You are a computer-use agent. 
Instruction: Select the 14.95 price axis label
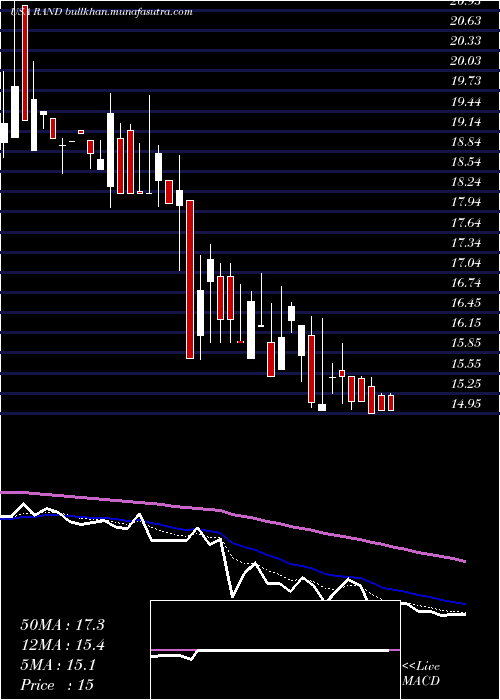pos(466,404)
